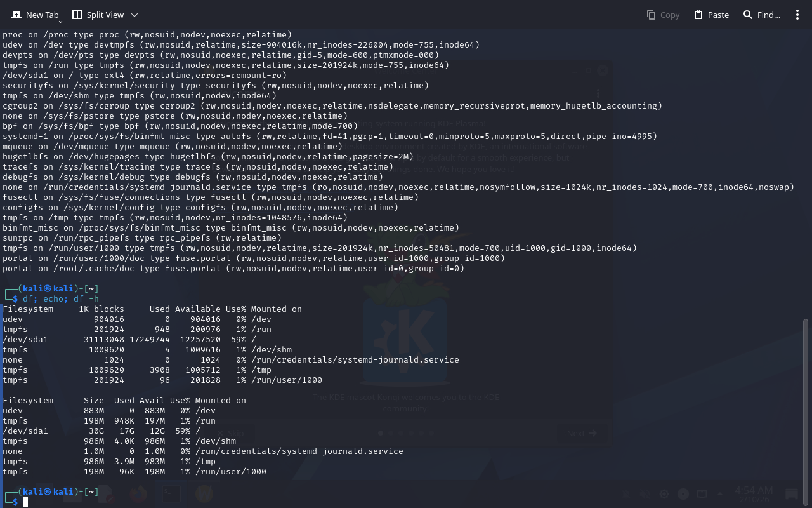This screenshot has height=508, width=812.
Task: Click the '1K-blocks' column header
Action: point(101,309)
